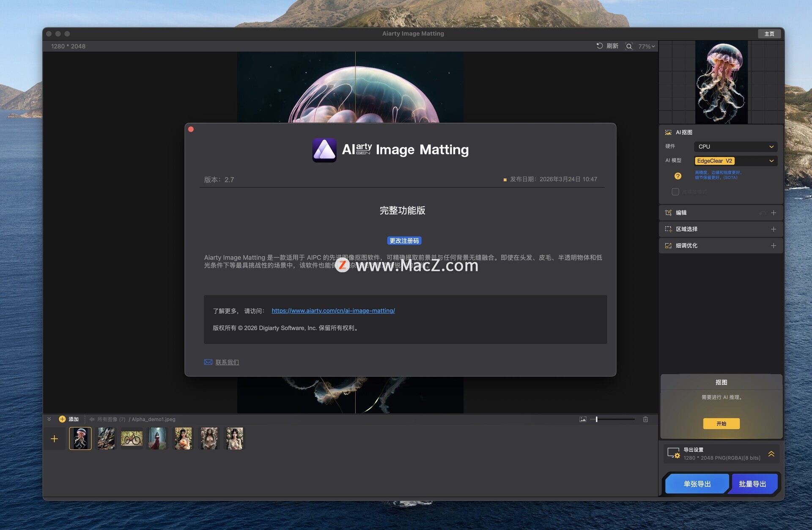Click the 主页 home tab button
This screenshot has width=812, height=530.
[x=769, y=34]
